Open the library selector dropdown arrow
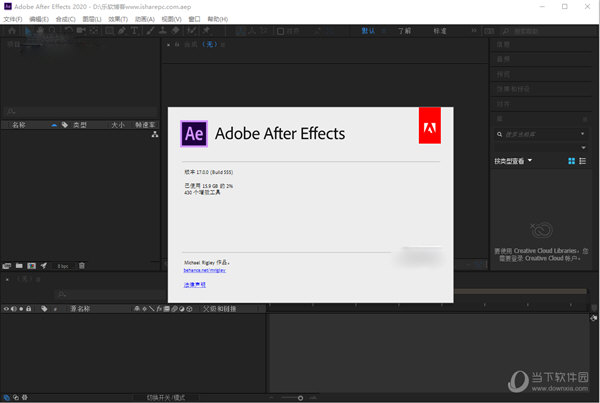The width and height of the screenshot is (600, 403). pos(583,148)
